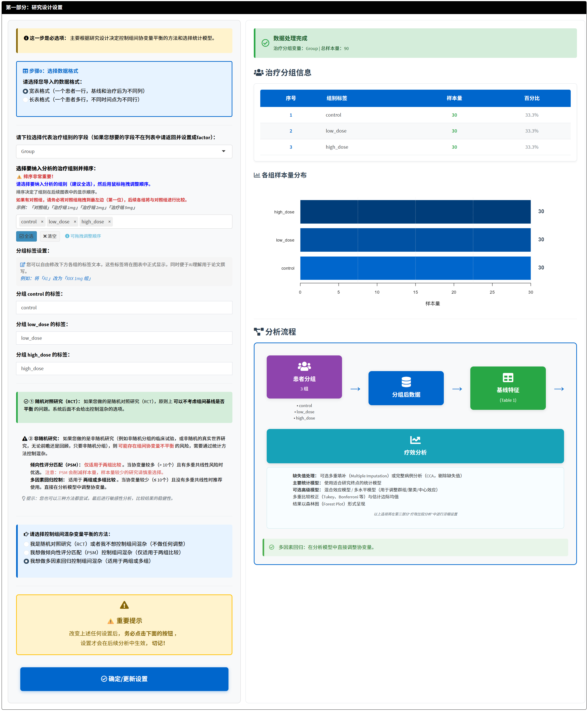
Task: Choose the PSM 倾向性评分匹配 radio option
Action: (26, 552)
